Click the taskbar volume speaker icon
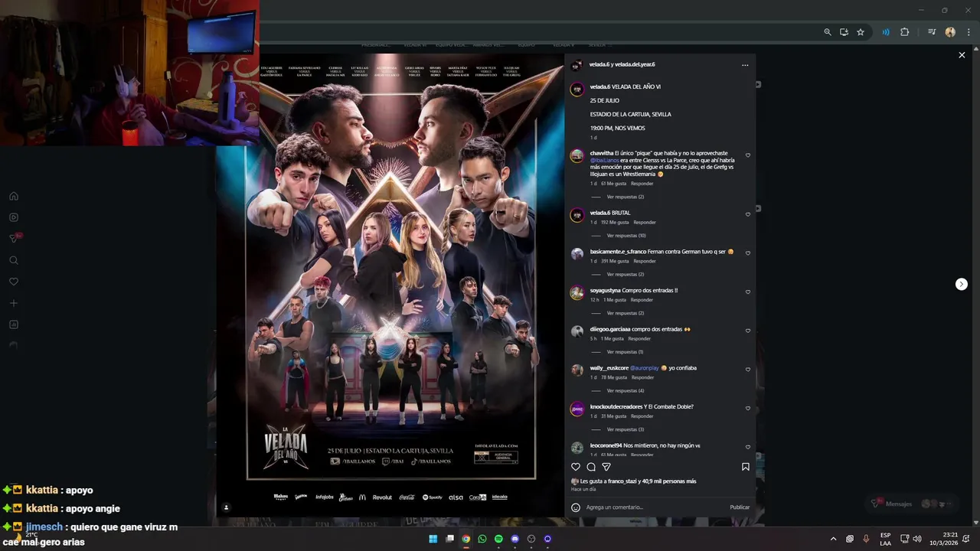Viewport: 980px width, 551px height. (917, 539)
